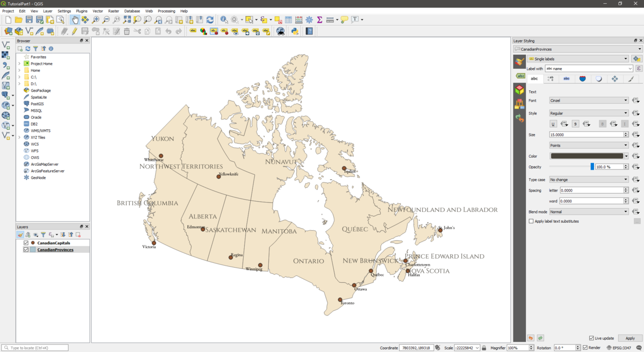Screen dimensions: 644x352
Task: Enable Apply label text substitutes
Action: tap(530, 221)
